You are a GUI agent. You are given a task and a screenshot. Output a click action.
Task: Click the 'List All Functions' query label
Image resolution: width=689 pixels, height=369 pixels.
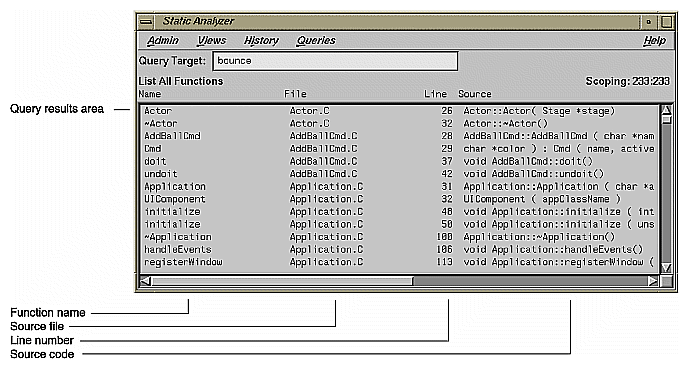pos(181,81)
